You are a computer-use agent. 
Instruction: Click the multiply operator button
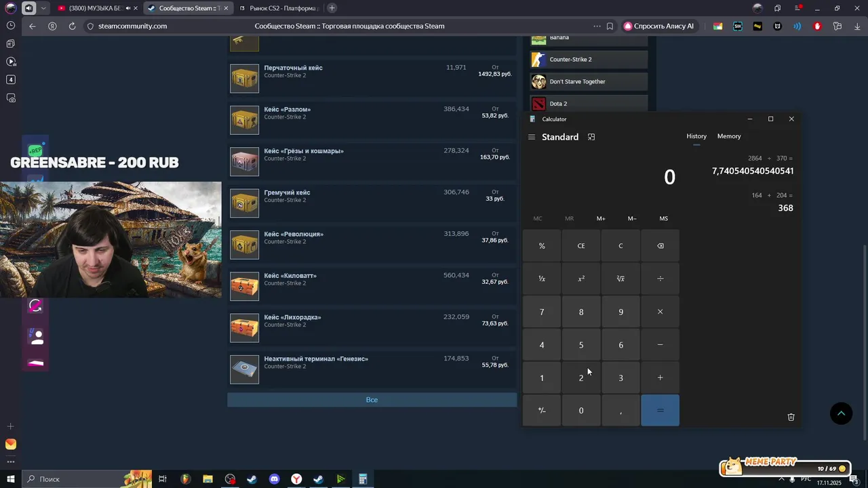click(x=660, y=312)
